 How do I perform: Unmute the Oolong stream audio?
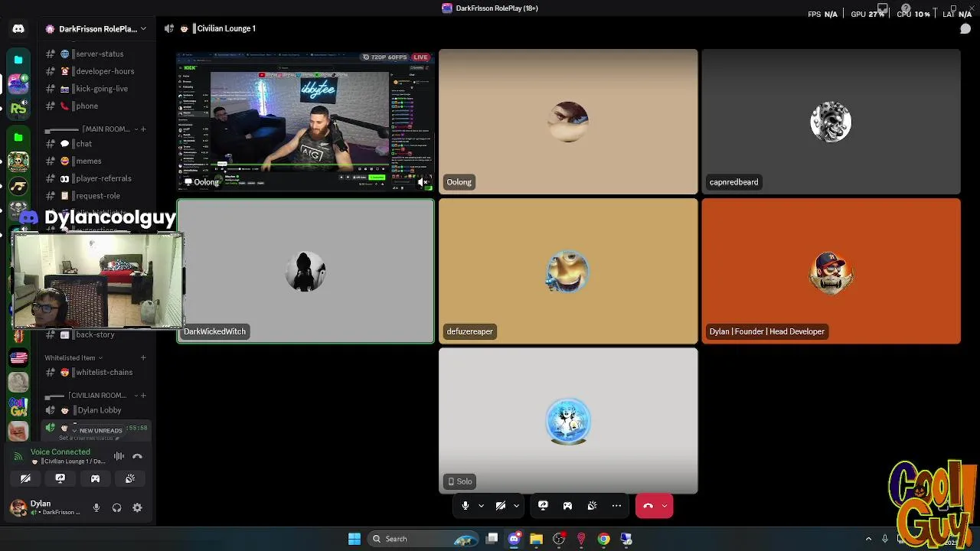click(x=423, y=182)
